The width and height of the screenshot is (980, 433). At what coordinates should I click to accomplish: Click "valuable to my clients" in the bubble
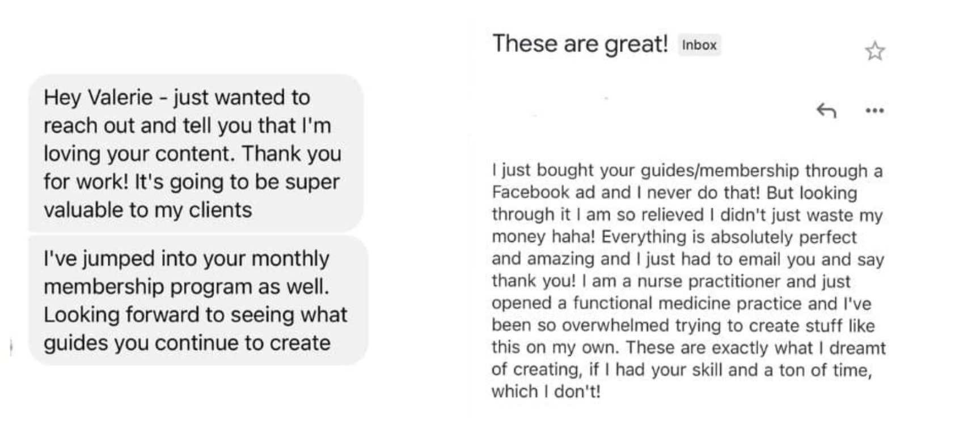click(x=147, y=210)
